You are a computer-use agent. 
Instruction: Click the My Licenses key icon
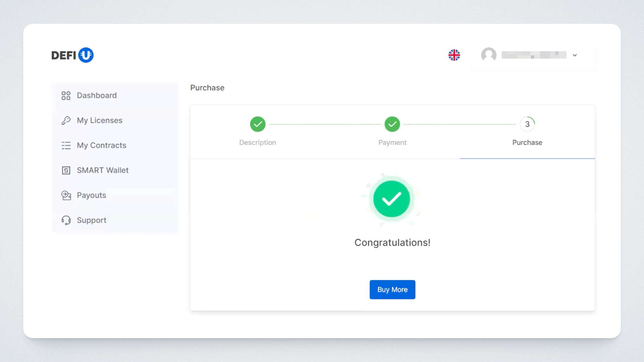click(66, 121)
